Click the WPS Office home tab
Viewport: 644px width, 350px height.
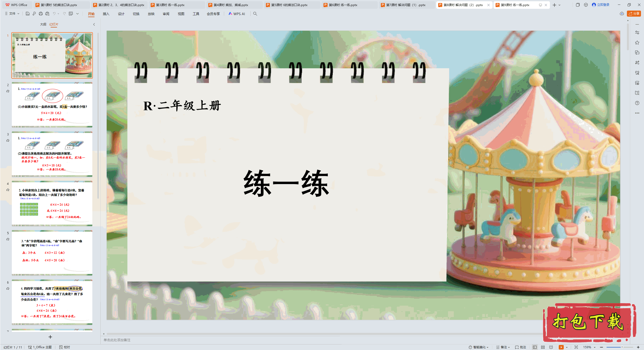pyautogui.click(x=17, y=5)
